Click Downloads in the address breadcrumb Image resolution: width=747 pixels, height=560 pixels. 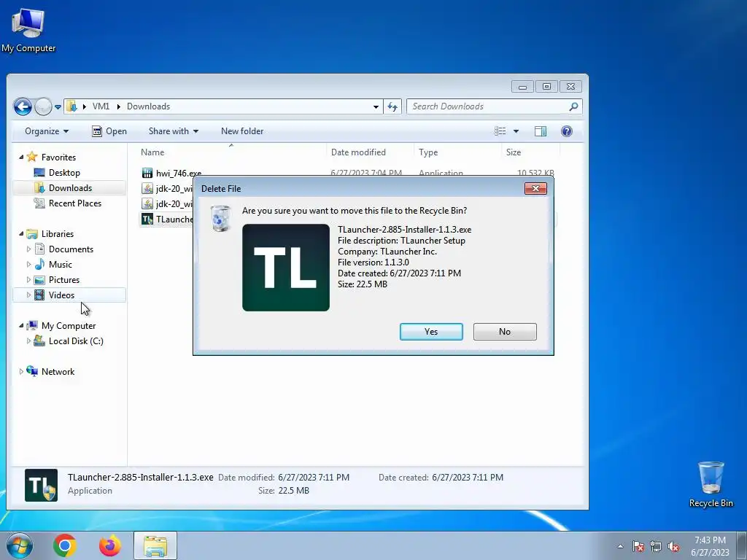pyautogui.click(x=148, y=106)
